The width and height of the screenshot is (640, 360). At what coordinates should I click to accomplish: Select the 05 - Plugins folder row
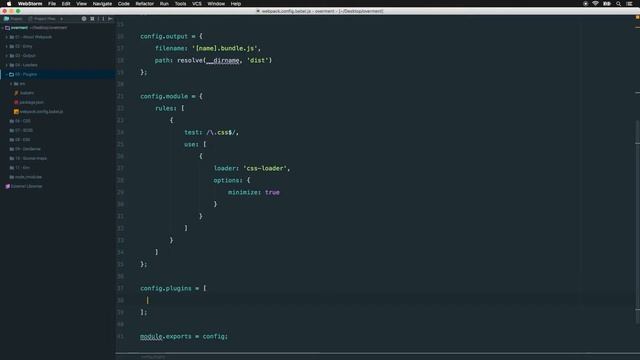(x=57, y=74)
